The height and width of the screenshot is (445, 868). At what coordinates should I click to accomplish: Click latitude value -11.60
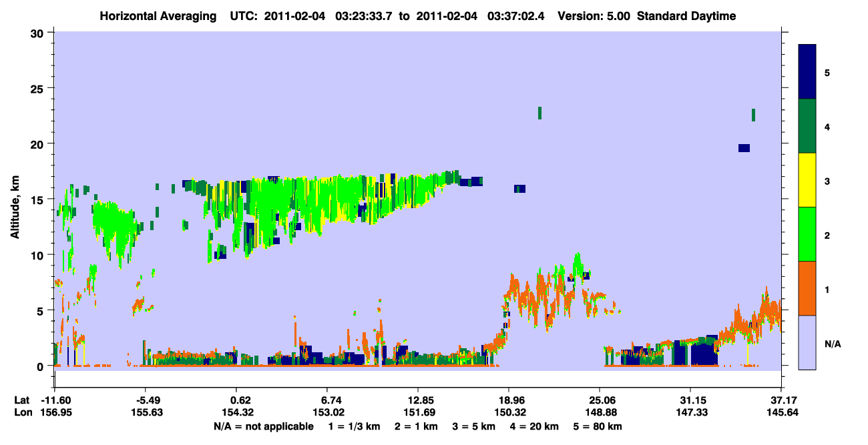[x=55, y=400]
